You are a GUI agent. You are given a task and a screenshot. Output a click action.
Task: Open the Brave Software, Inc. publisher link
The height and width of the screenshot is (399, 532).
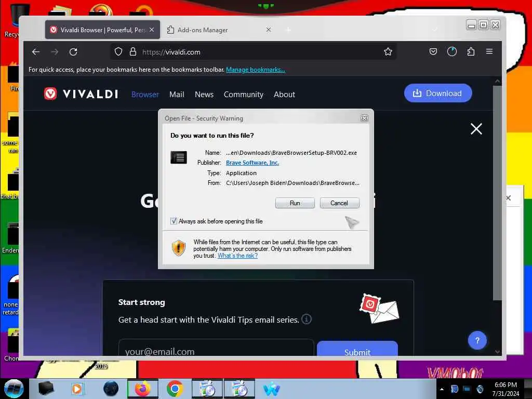tap(252, 163)
